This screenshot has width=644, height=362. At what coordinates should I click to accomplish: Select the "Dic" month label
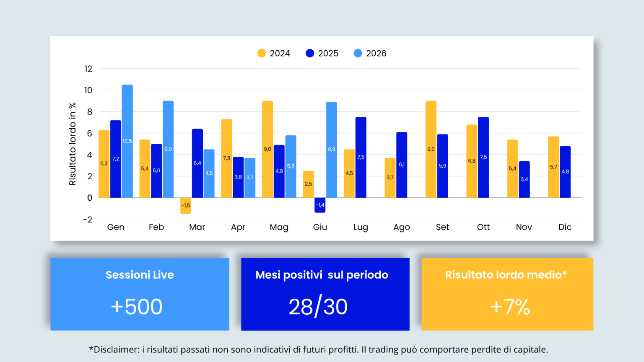point(565,227)
